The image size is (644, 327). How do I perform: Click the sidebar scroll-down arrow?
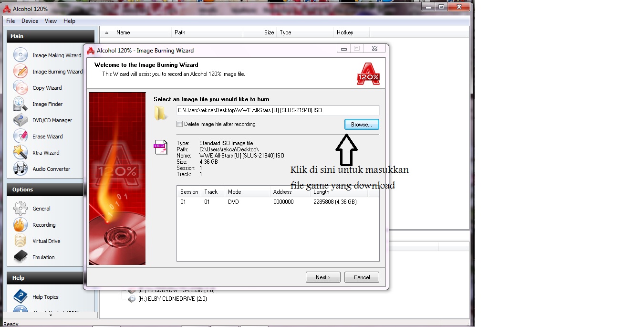coord(51,315)
